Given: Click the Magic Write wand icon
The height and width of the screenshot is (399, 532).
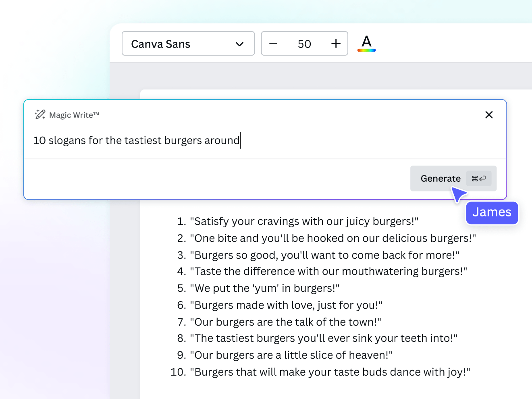Looking at the screenshot, I should click(40, 115).
